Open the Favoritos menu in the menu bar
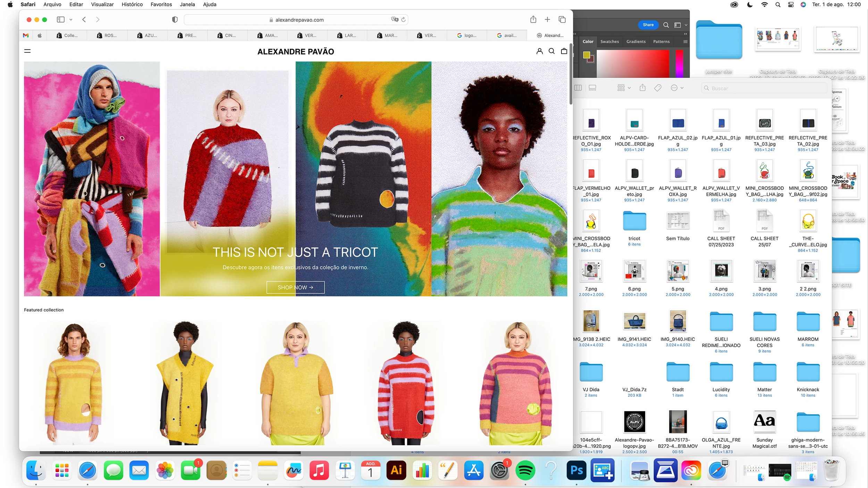 click(161, 5)
